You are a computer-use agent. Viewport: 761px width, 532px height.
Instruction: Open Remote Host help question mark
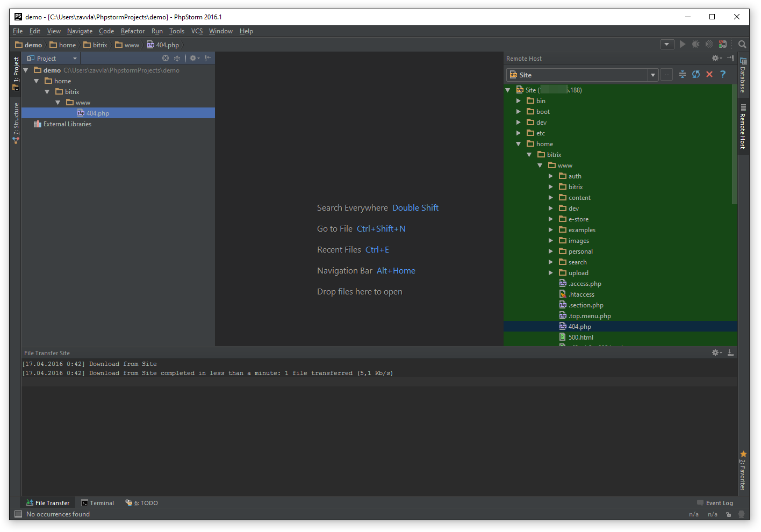pos(723,75)
